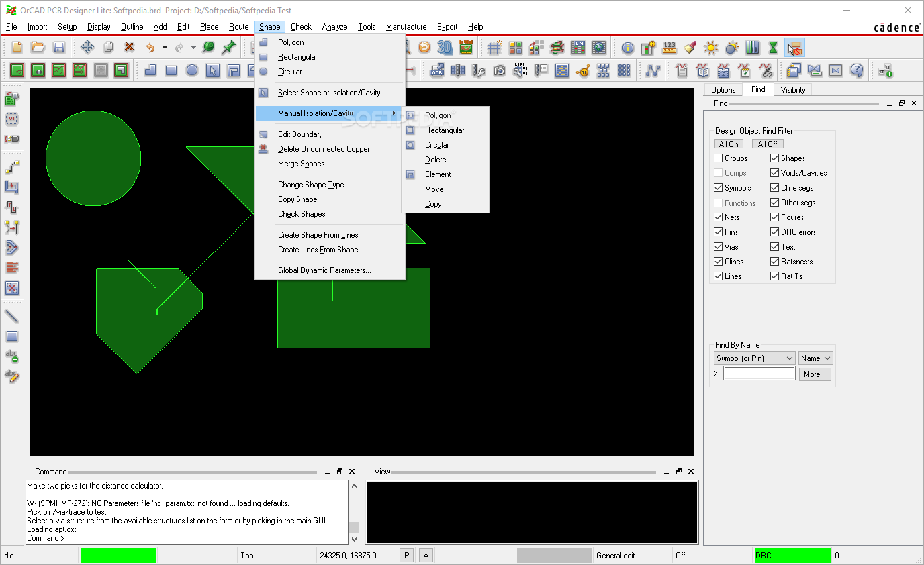Uncheck the Ratsnests checkbox
The height and width of the screenshot is (565, 924).
point(775,262)
